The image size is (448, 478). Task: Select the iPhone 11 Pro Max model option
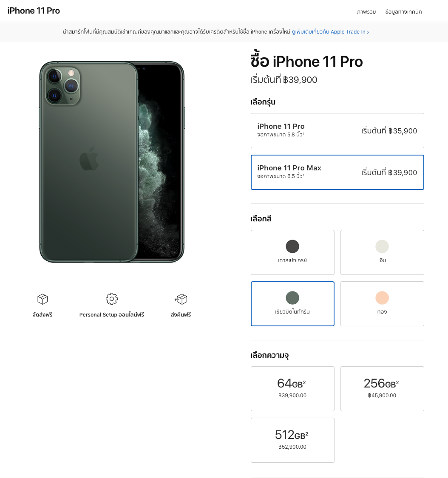click(x=337, y=172)
